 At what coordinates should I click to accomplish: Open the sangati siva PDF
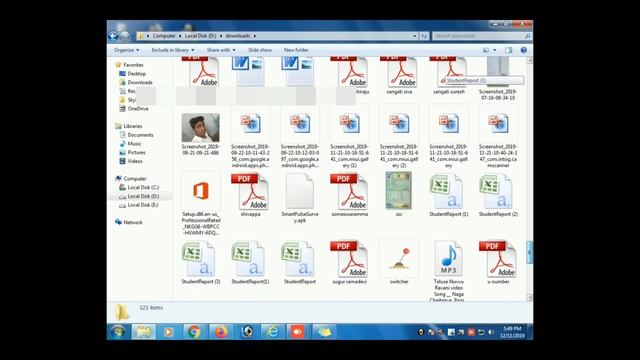(x=399, y=76)
